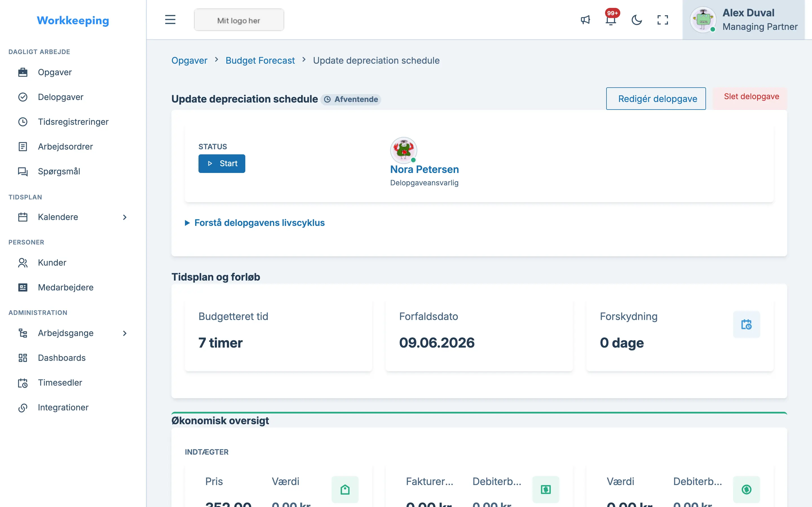This screenshot has height=507, width=812.
Task: Toggle sidebar with hamburger menu icon
Action: [170, 19]
